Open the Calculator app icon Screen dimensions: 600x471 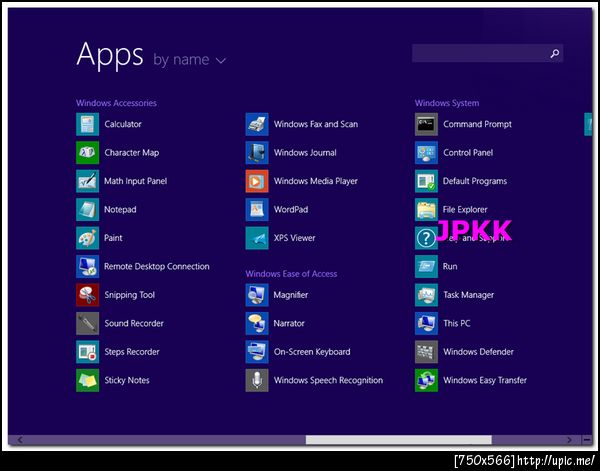(x=87, y=124)
